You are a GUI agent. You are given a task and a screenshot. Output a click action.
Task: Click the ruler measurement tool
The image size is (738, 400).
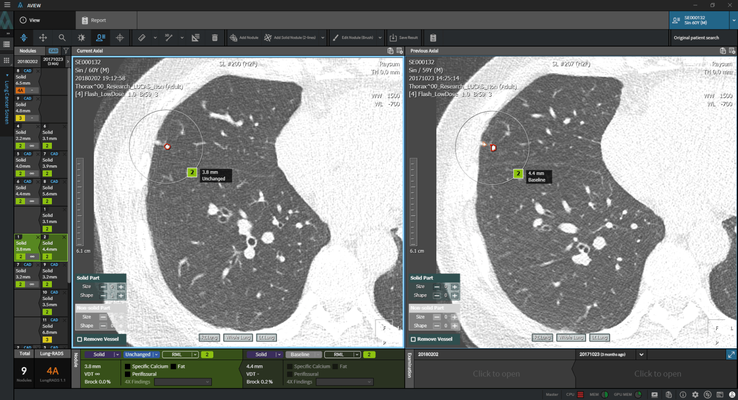tap(142, 38)
